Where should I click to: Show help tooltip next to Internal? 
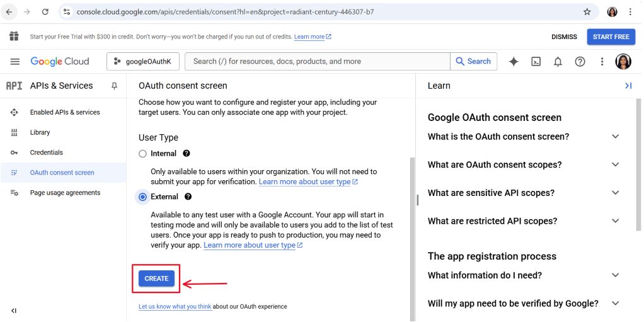[187, 153]
